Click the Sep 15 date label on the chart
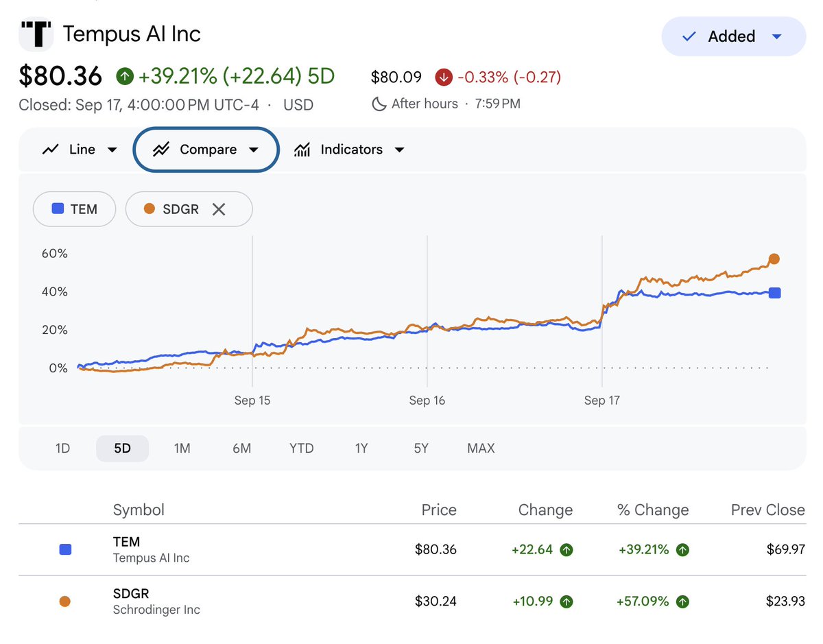Screen dimensions: 823x644 tap(252, 401)
